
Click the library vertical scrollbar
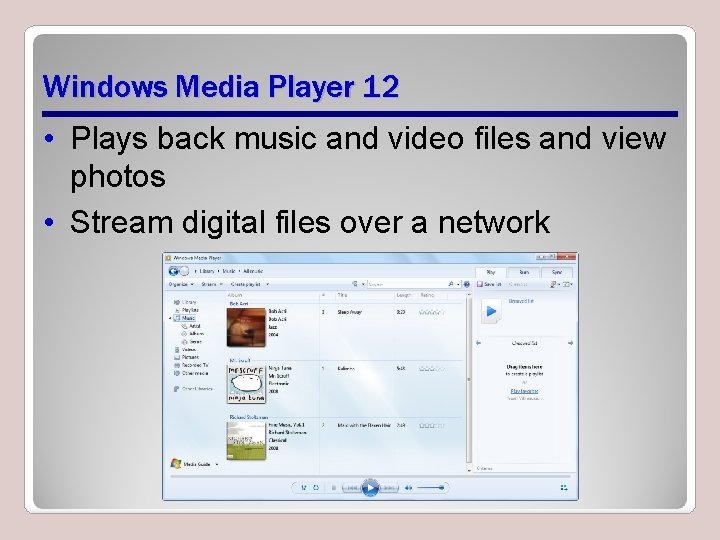[469, 382]
